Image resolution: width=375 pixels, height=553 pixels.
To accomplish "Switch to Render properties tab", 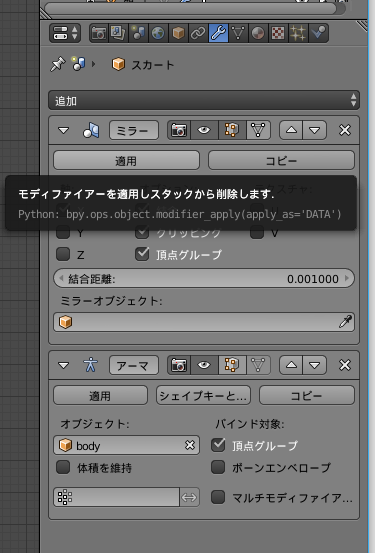I will click(99, 33).
